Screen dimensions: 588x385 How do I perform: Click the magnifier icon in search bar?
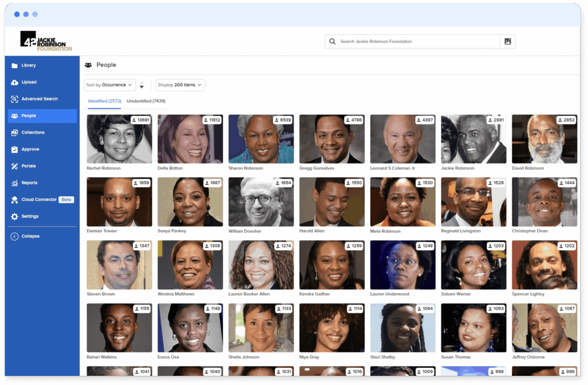click(x=332, y=42)
